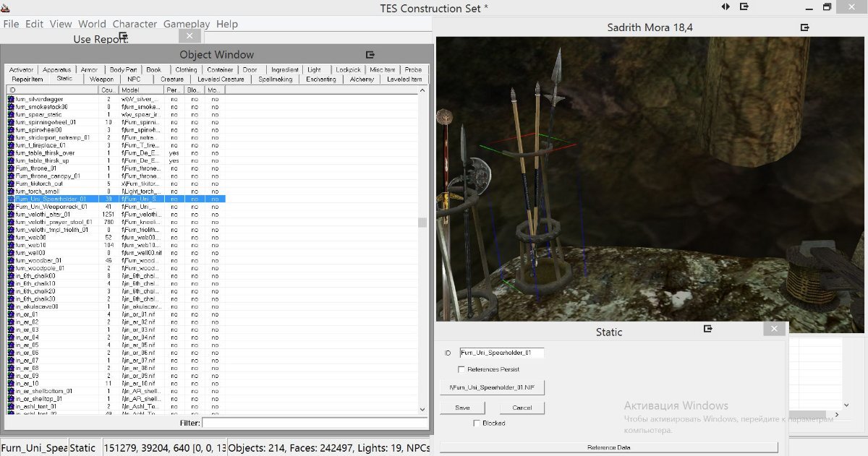Click the icon beside Fum_throne_01 entry
The width and height of the screenshot is (868, 456).
click(11, 168)
